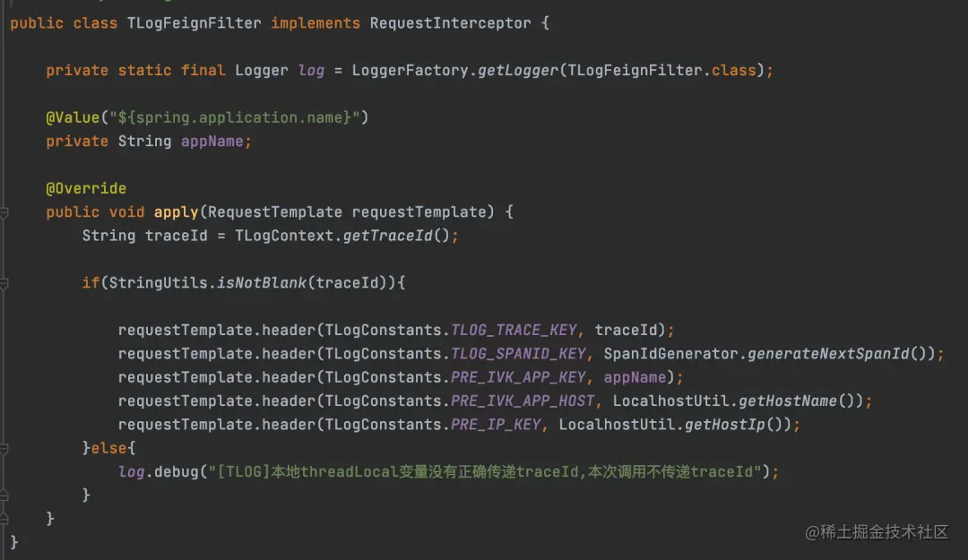
Task: Click the PRE_IP_KEY constant
Action: [x=496, y=425]
